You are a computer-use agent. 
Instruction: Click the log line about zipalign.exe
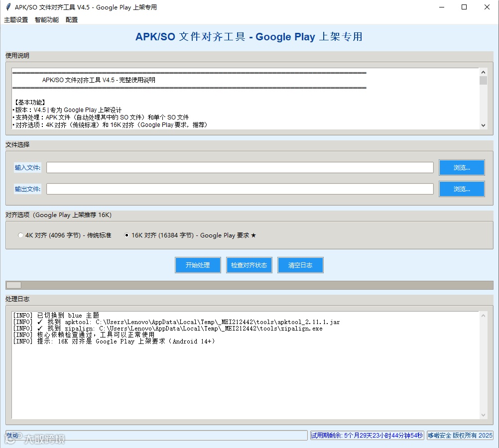[x=168, y=329]
